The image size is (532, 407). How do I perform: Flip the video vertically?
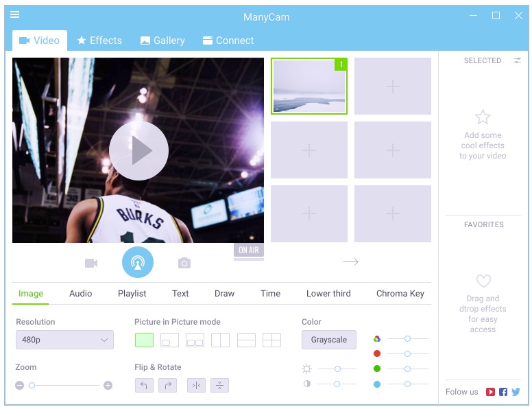click(x=219, y=385)
